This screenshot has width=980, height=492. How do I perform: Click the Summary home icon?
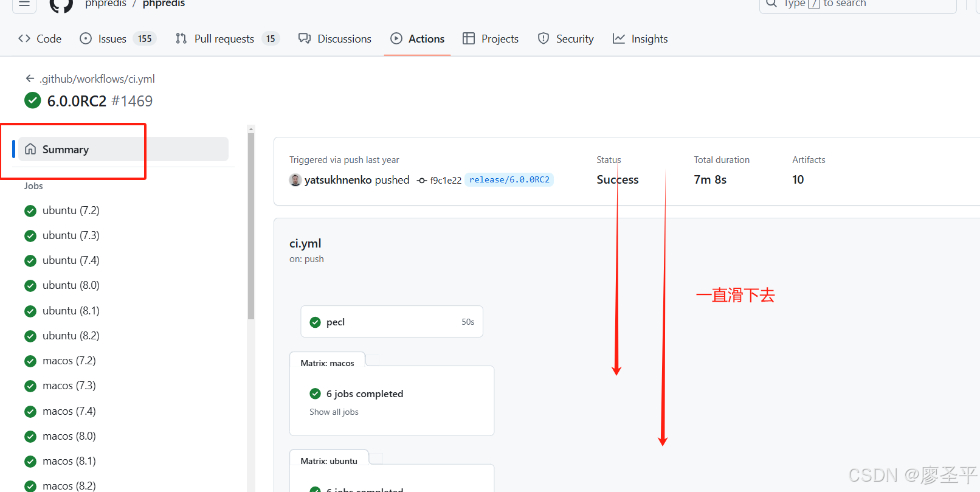[30, 149]
